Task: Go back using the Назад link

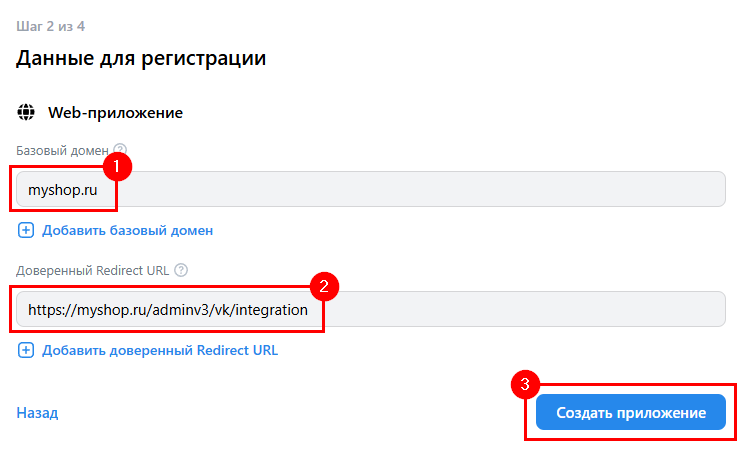Action: tap(37, 412)
